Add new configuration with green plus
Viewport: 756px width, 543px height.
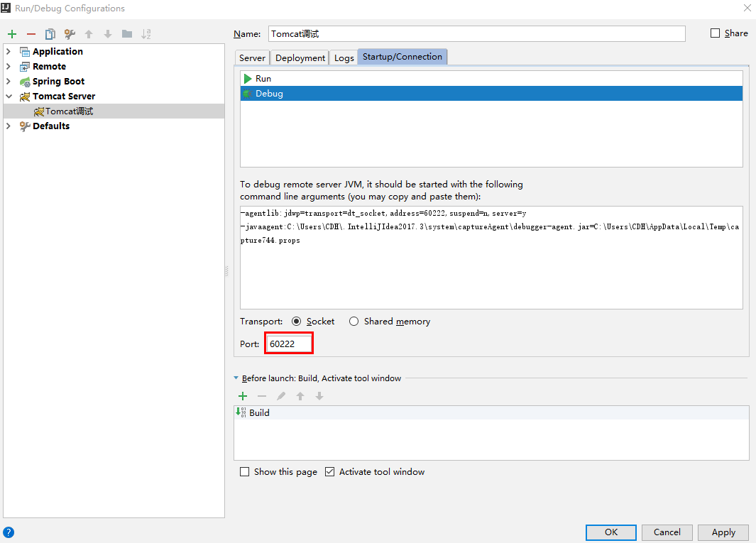pyautogui.click(x=12, y=34)
